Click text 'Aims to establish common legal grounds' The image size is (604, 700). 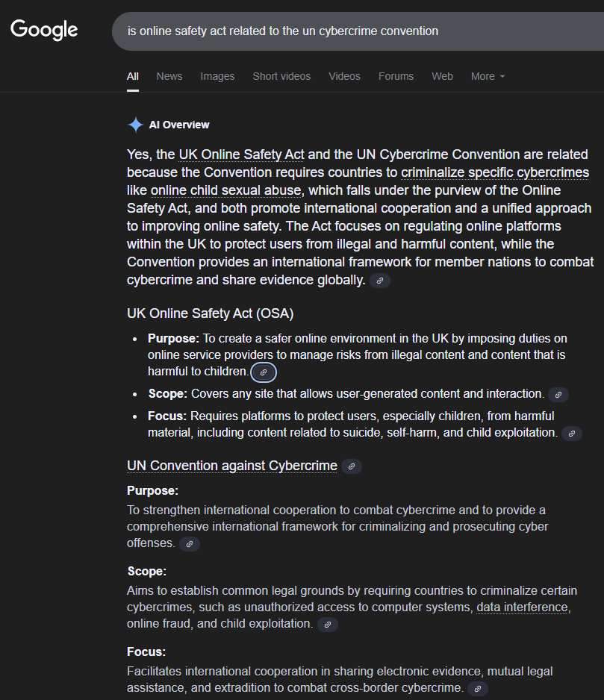235,590
